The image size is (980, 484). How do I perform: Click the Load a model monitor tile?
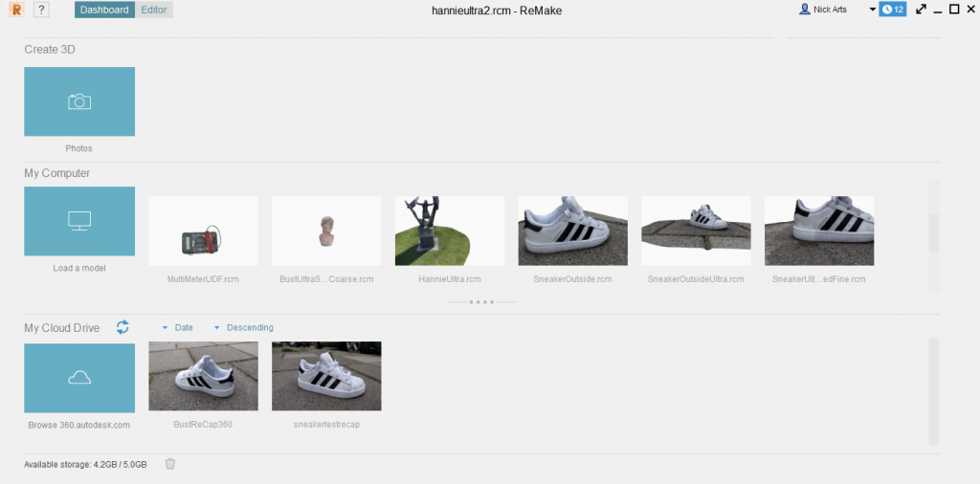(79, 221)
